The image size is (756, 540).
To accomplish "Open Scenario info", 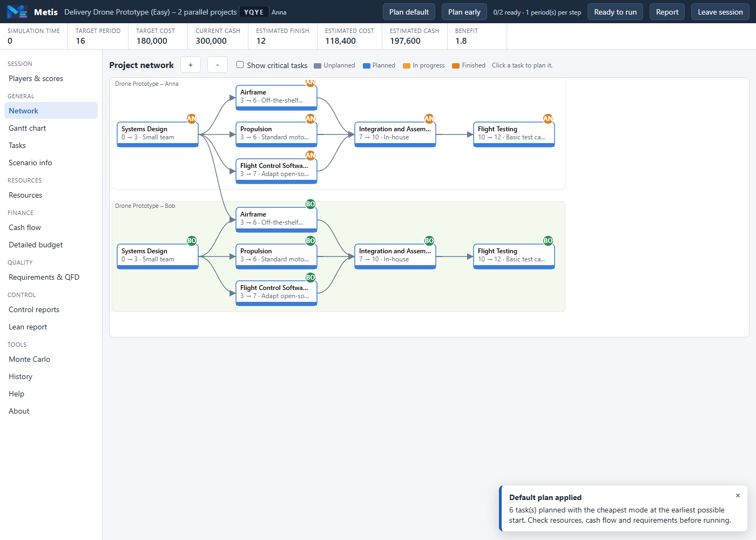I will pyautogui.click(x=51, y=163).
